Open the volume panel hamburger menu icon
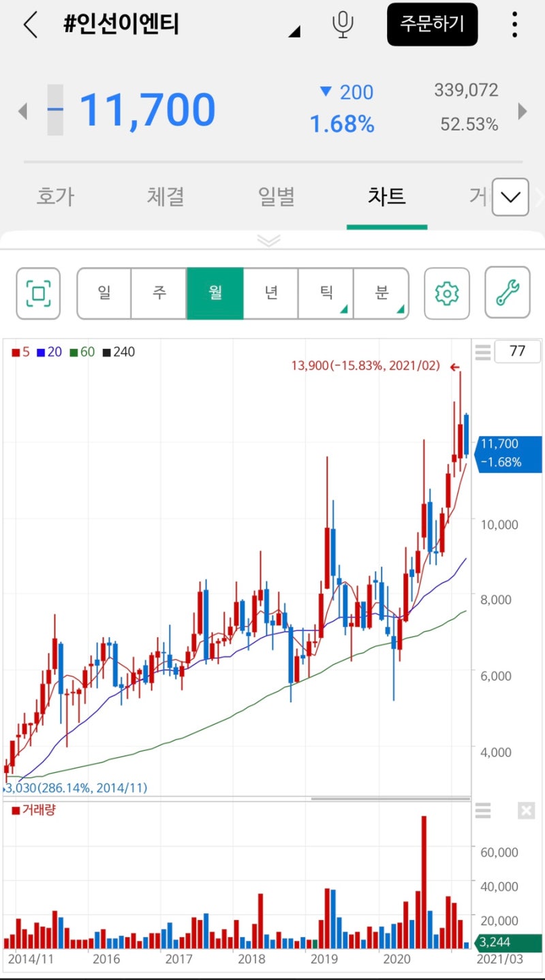Screen dimensions: 545x980 483,811
